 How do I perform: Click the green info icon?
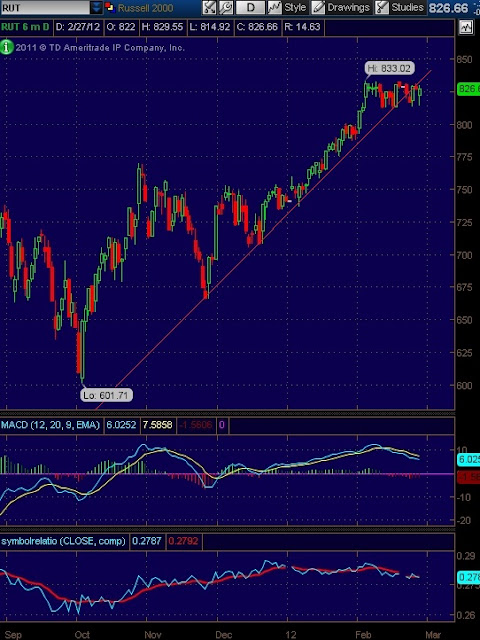pos(7,47)
